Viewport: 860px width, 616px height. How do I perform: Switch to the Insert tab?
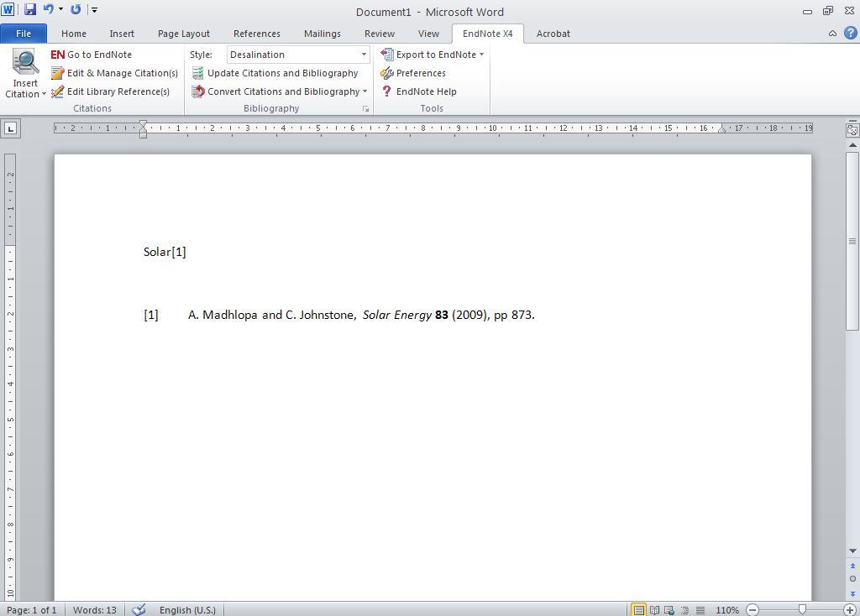tap(122, 34)
